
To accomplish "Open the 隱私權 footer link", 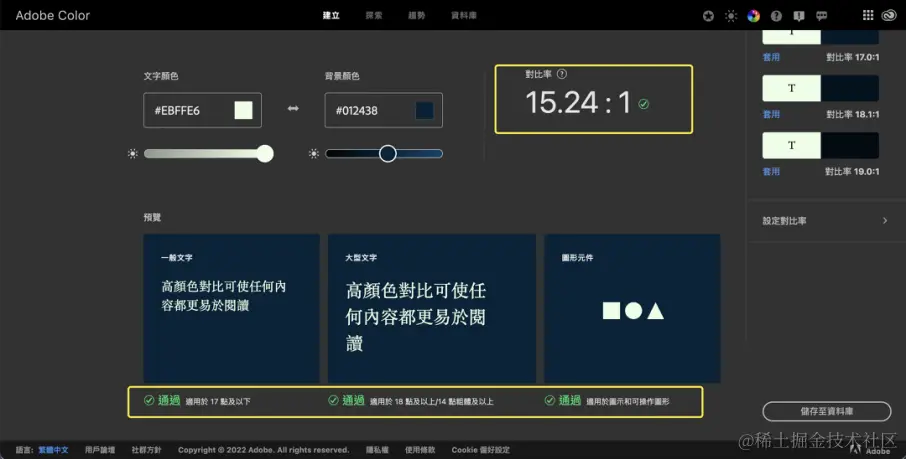I will 377,450.
